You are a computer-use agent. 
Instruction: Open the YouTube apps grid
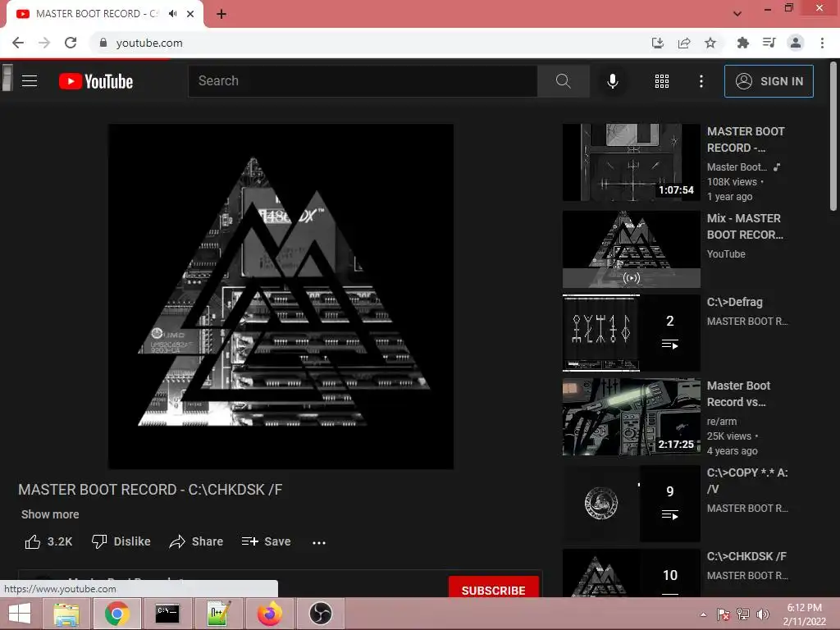tap(662, 81)
